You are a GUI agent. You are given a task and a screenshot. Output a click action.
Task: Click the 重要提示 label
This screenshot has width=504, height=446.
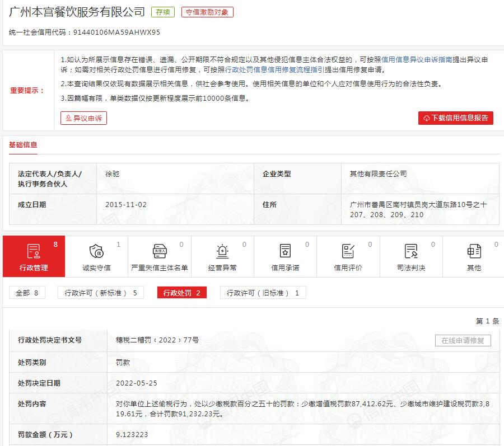(x=27, y=91)
